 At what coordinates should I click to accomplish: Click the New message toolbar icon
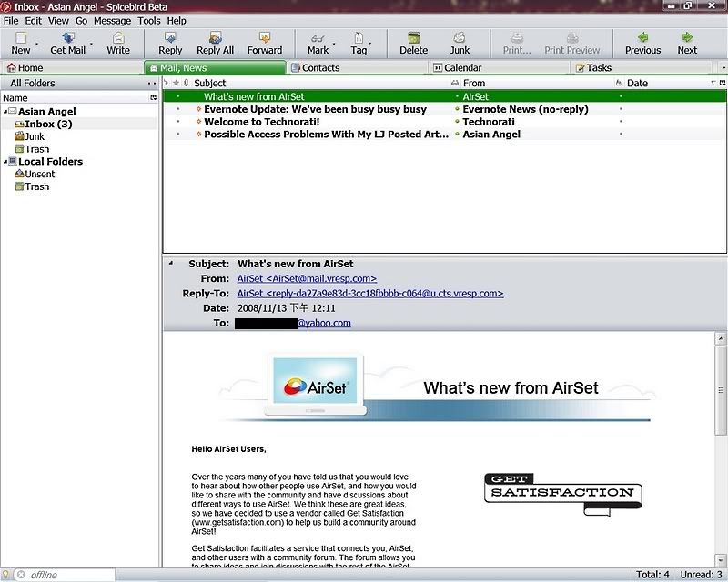click(20, 37)
